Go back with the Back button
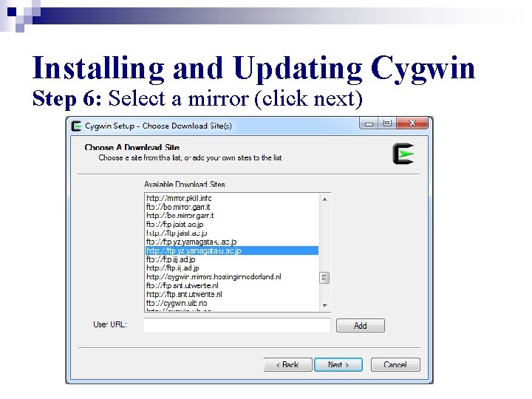The height and width of the screenshot is (399, 532). coord(287,365)
